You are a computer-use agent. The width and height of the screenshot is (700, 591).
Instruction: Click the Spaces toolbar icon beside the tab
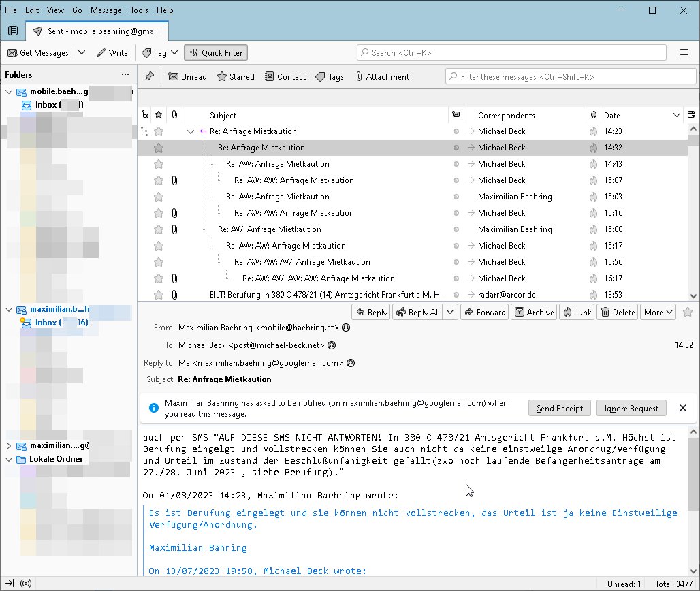[12, 31]
